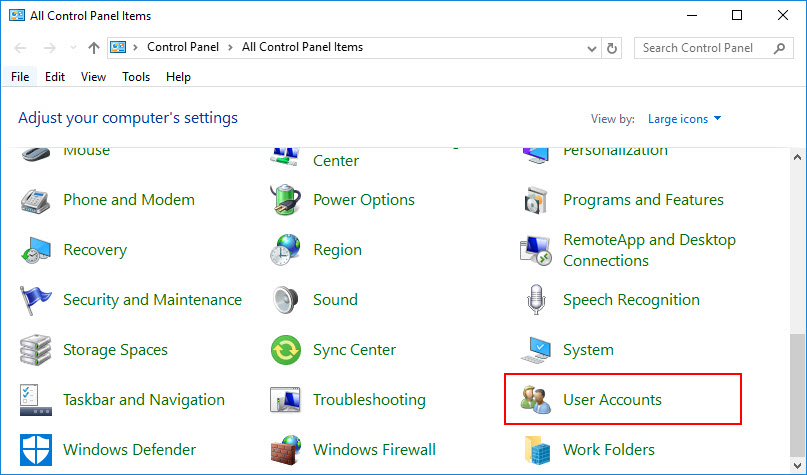Screen dimensions: 807x475
Task: Open the RemoteApp and Desktop Connections link
Action: (x=650, y=250)
